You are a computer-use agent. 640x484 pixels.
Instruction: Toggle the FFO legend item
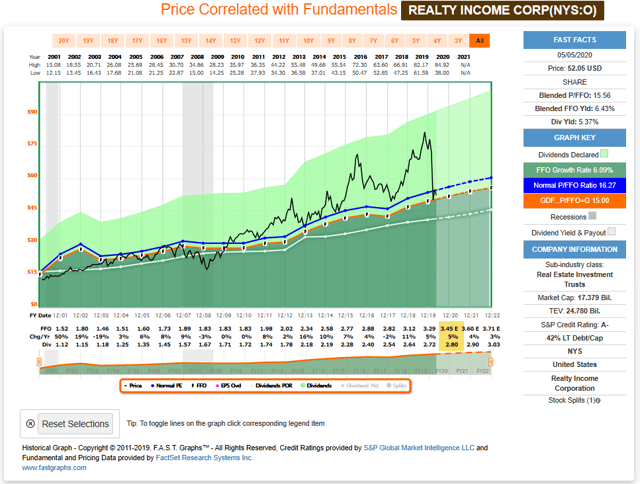[x=199, y=386]
